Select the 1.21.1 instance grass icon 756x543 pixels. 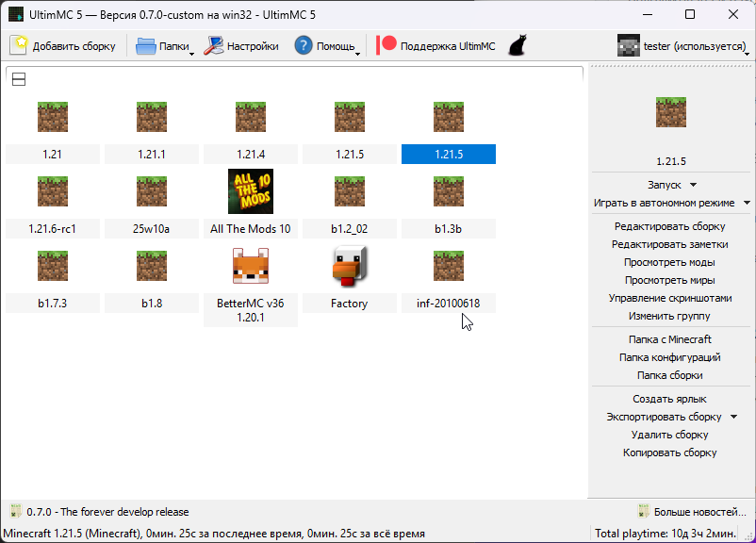(x=152, y=117)
